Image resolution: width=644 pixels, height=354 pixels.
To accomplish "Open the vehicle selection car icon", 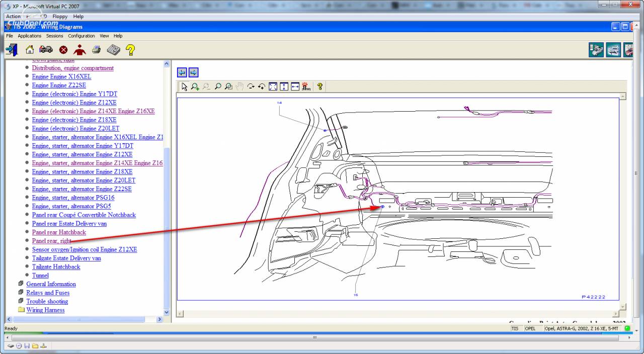I will [46, 49].
